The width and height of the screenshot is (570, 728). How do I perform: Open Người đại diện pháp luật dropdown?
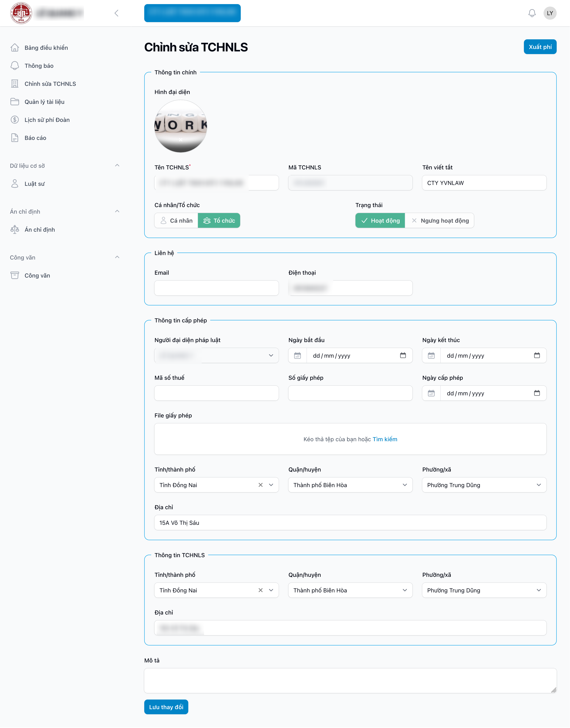point(271,355)
